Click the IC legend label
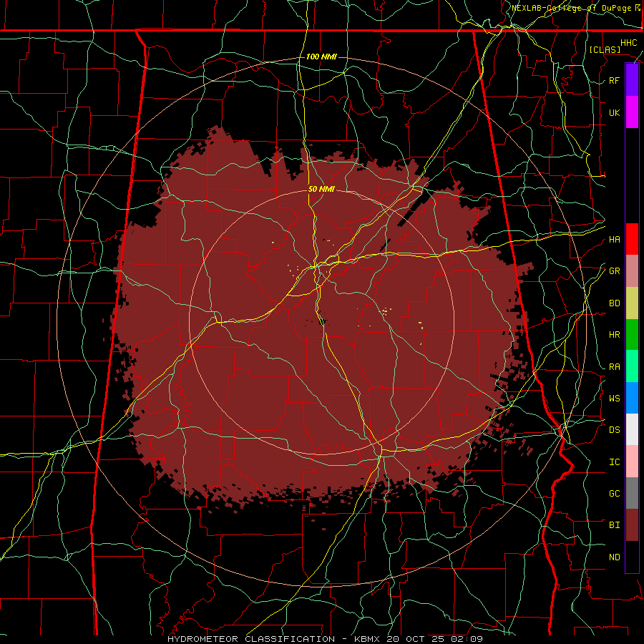 (x=615, y=462)
